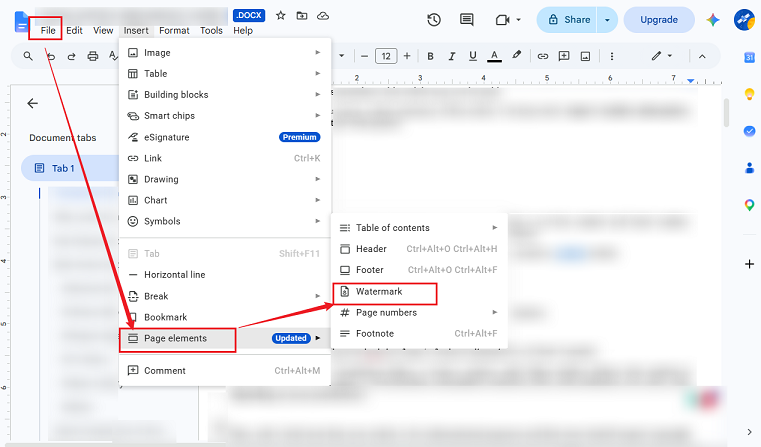Open the account profile avatar
The image size is (761, 447).
click(744, 20)
